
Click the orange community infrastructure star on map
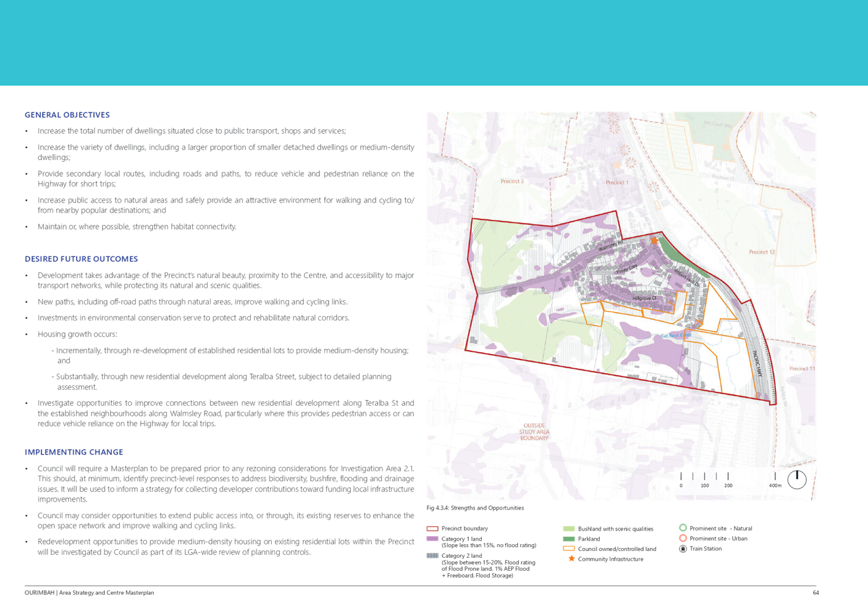(654, 240)
